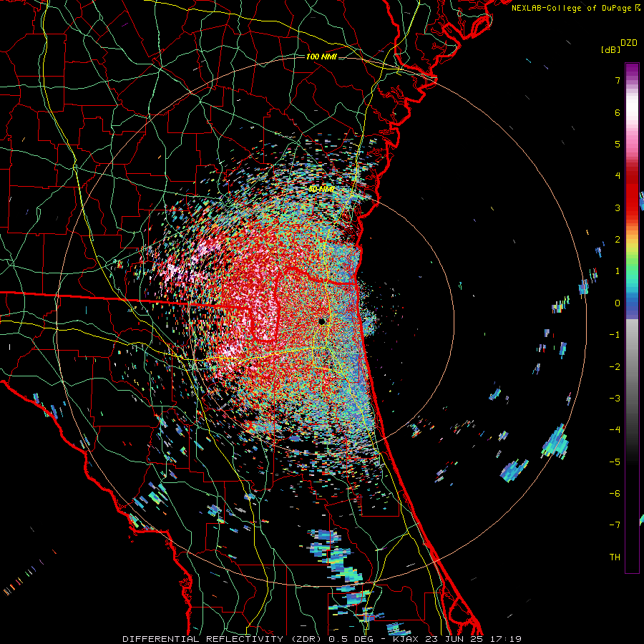
Task: Click the ZDR color bar legend
Action: coord(632,318)
